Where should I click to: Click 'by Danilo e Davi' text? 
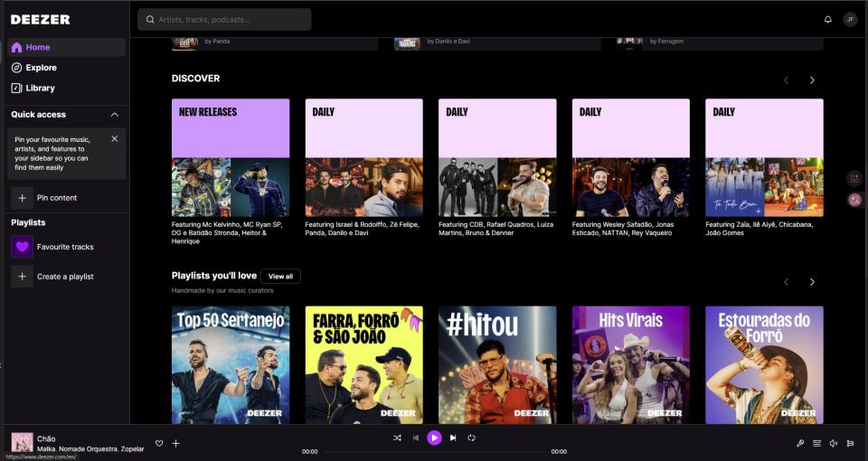[448, 41]
